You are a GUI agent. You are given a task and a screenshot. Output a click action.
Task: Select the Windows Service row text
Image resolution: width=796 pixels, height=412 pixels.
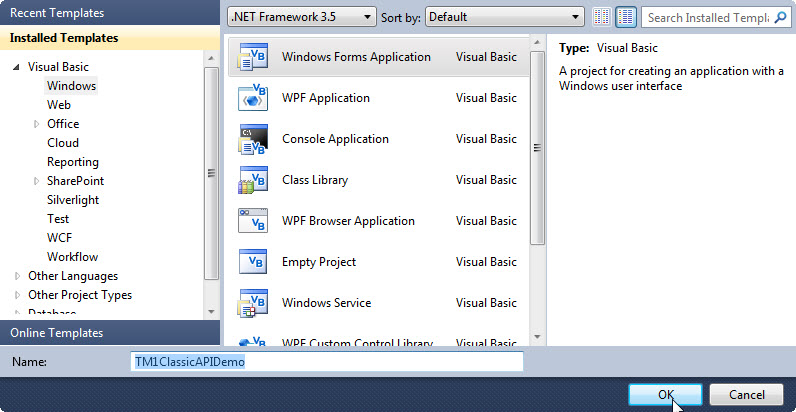click(326, 303)
